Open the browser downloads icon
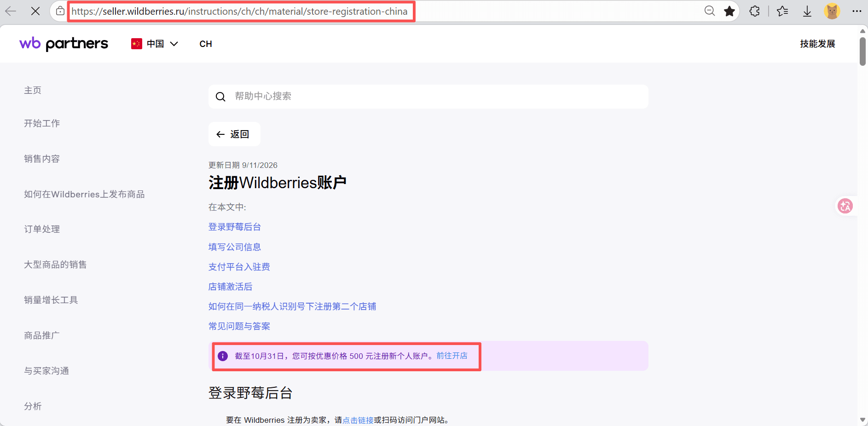 coord(807,11)
